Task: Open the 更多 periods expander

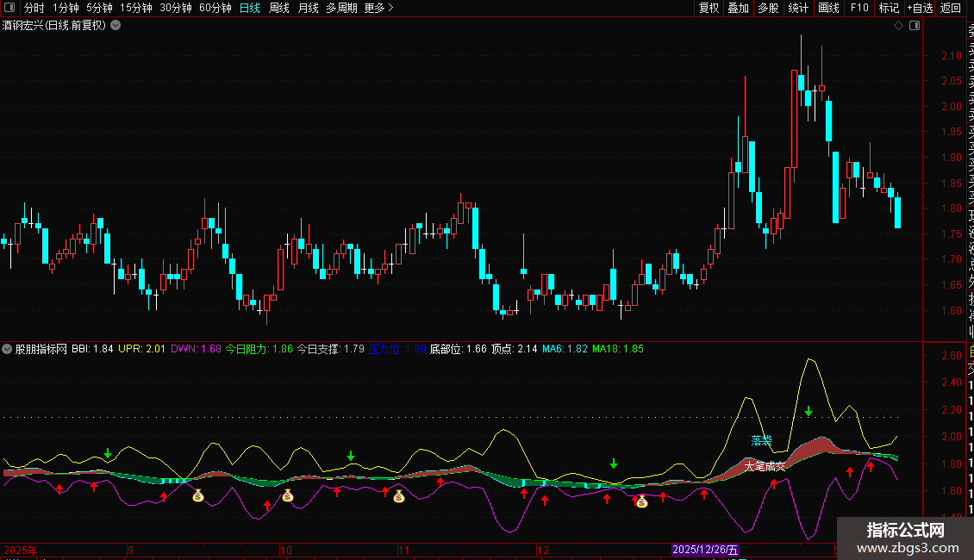Action: 378,8
